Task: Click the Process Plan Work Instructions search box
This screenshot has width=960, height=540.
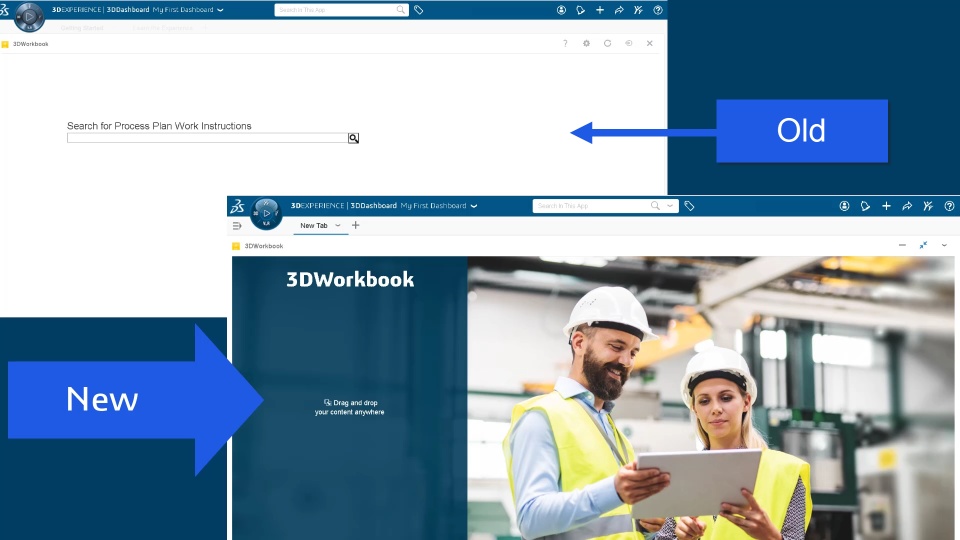Action: point(208,138)
